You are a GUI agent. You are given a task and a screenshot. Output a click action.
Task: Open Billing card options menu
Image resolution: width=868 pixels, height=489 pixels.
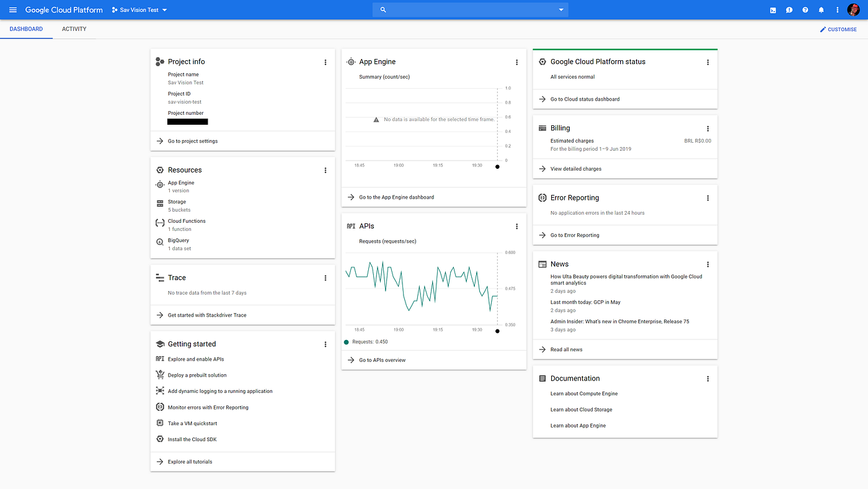click(x=708, y=128)
